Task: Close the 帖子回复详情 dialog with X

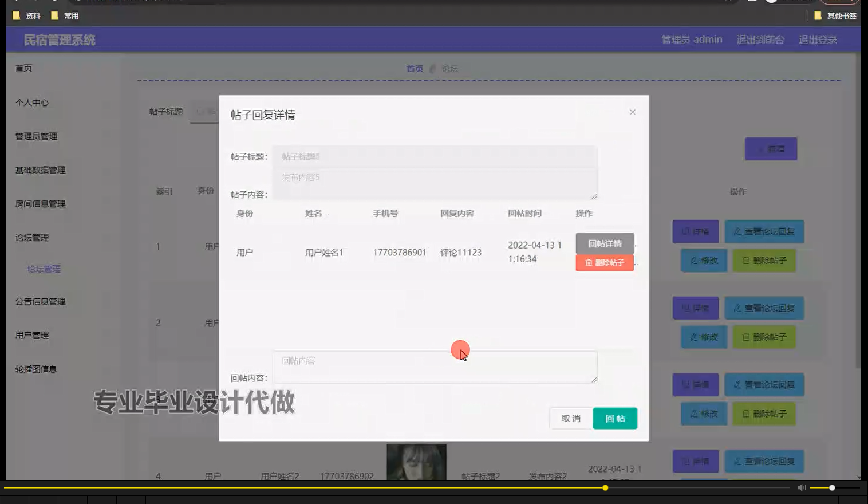Action: pos(632,112)
